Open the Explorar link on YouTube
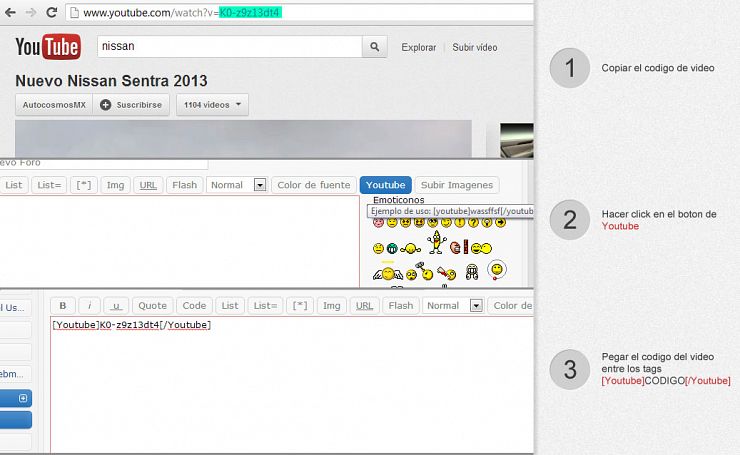Screen dimensions: 740x455 [419, 47]
